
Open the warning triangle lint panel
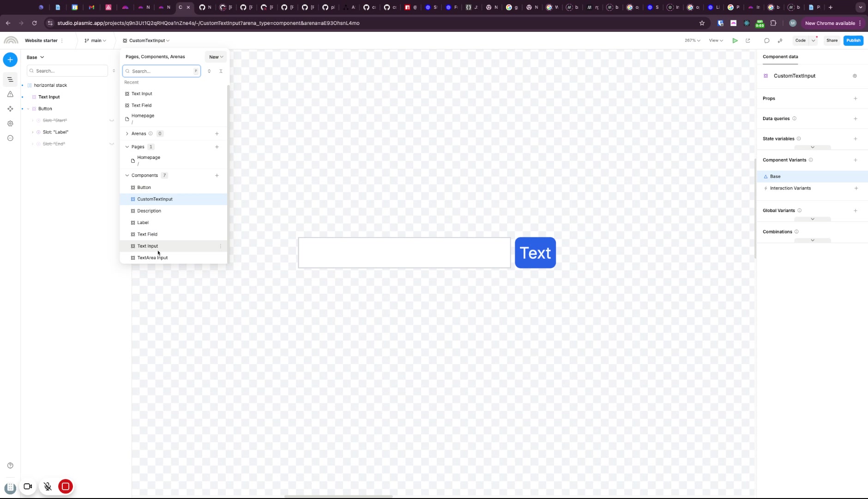(10, 94)
